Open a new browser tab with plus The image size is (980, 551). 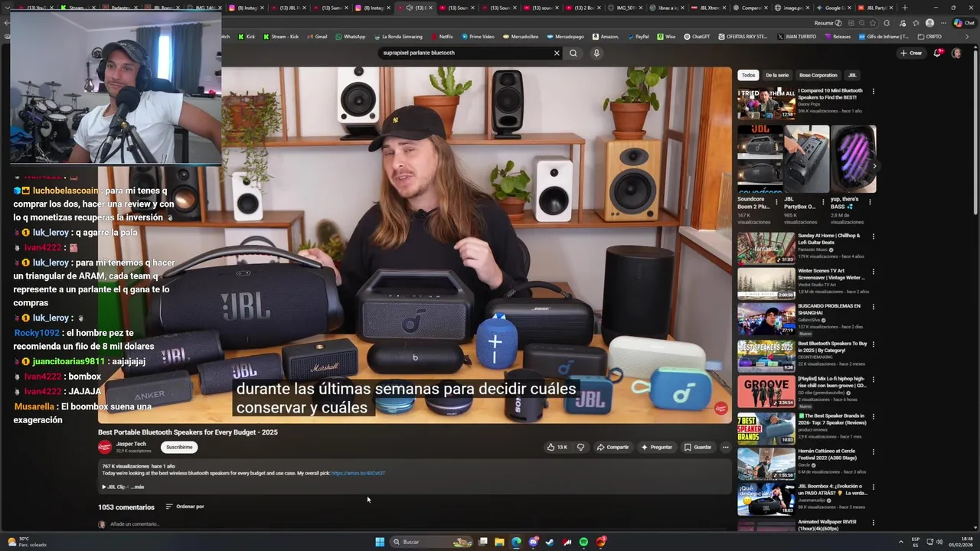905,8
